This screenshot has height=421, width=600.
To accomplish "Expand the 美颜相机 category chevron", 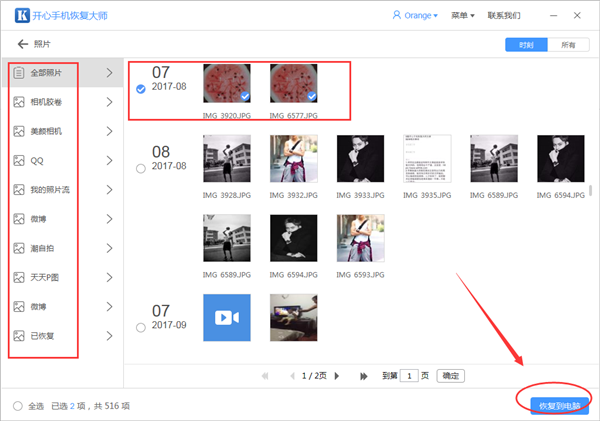I will click(109, 131).
